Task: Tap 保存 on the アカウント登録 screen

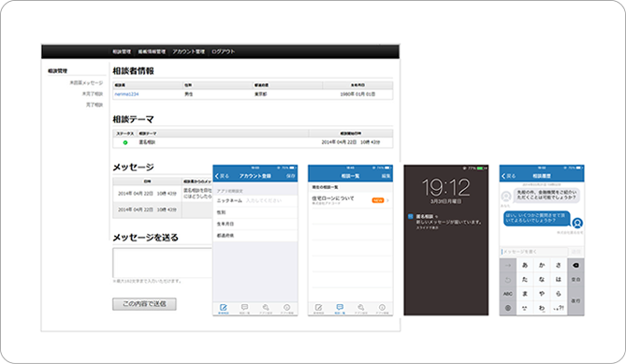Action: (291, 176)
